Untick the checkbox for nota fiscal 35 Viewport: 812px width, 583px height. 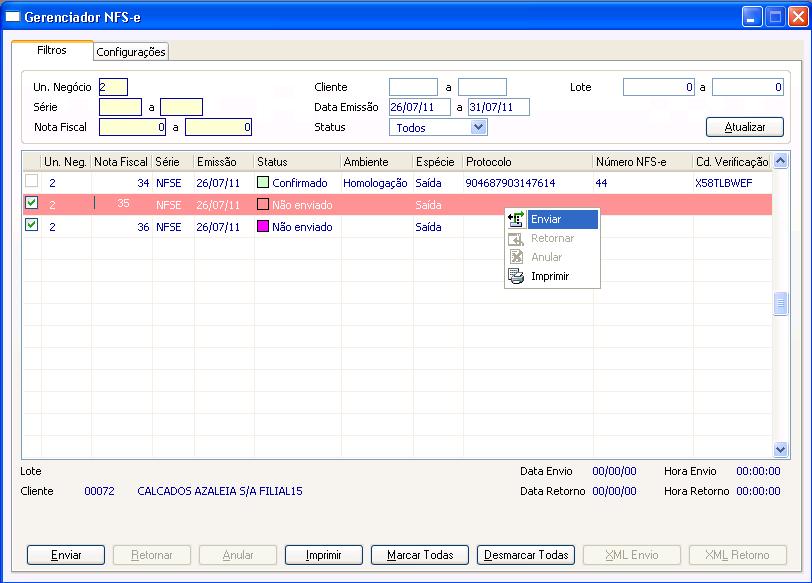pos(32,202)
